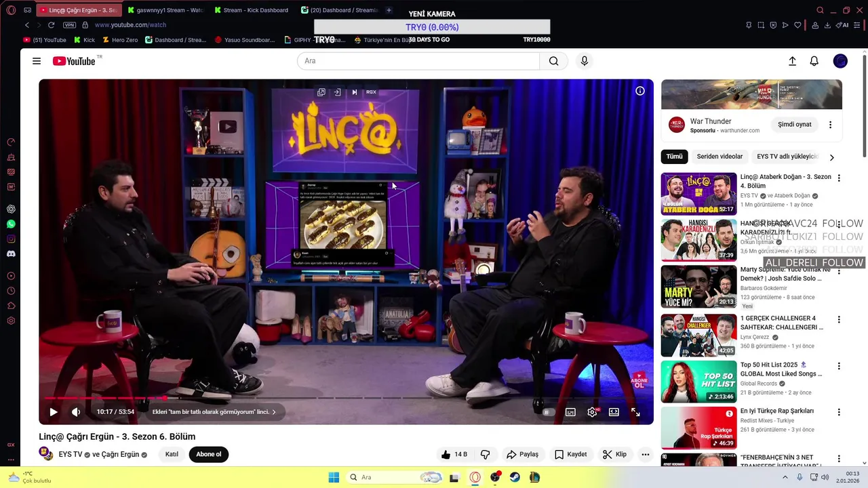The width and height of the screenshot is (868, 488).
Task: Switch to the Stream - Kick Dashboard tab
Action: [252, 10]
